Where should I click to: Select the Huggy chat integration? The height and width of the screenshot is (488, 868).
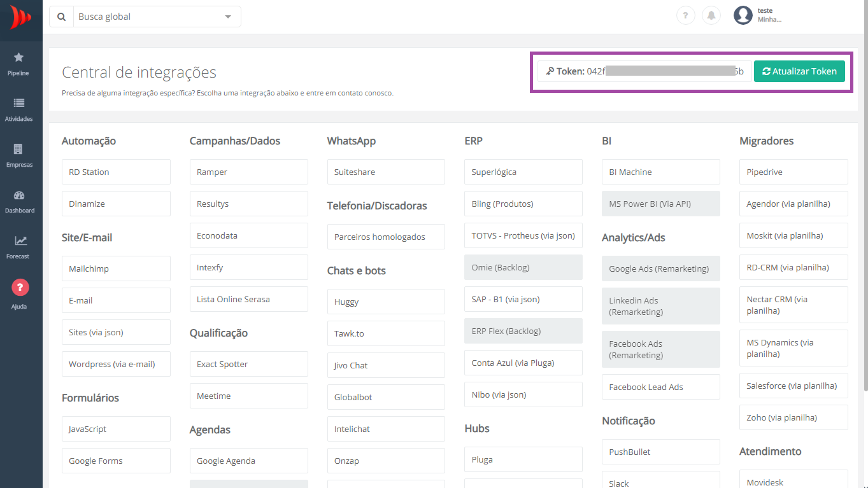tap(386, 302)
